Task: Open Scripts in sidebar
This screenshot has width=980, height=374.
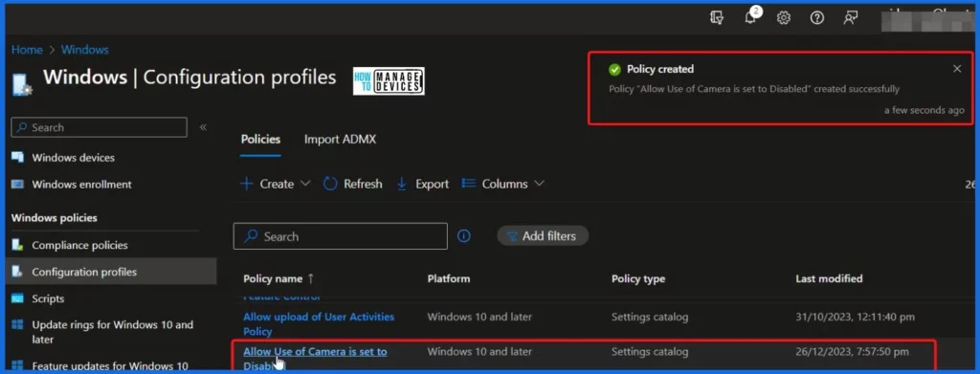Action: click(x=48, y=298)
